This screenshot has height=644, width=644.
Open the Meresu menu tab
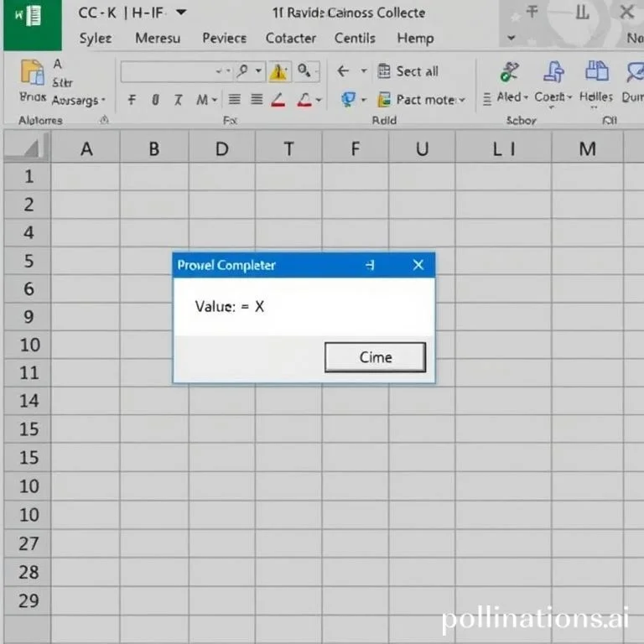pos(157,39)
